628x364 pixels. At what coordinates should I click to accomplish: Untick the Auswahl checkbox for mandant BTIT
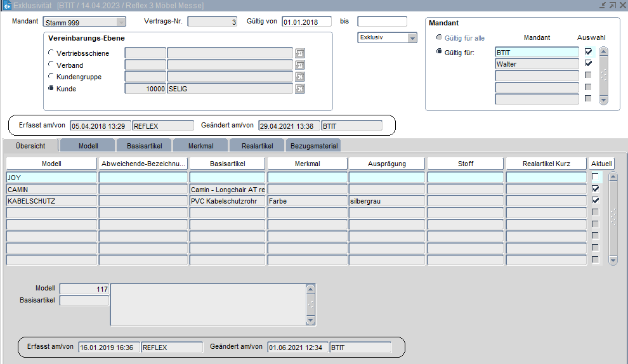tap(588, 52)
